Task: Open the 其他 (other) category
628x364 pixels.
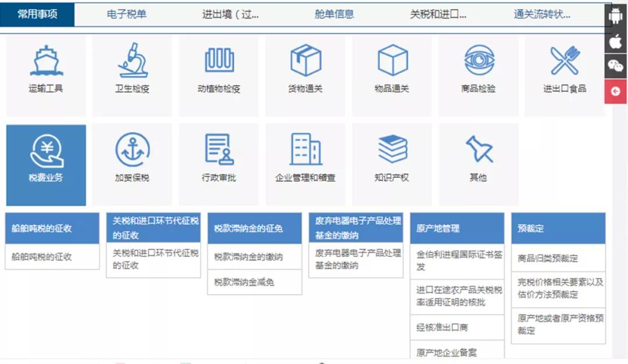Action: pos(478,163)
